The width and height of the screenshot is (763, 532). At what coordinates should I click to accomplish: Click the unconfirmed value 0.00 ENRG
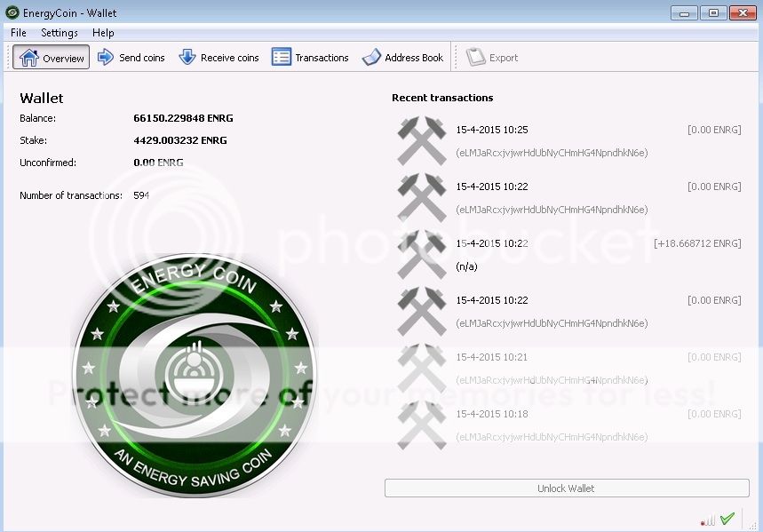pyautogui.click(x=158, y=163)
